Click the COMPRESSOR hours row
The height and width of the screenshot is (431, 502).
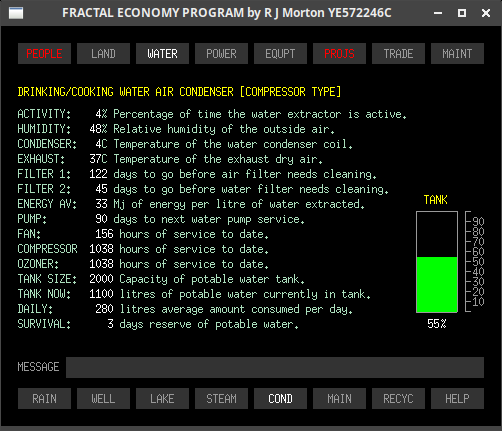click(x=143, y=249)
